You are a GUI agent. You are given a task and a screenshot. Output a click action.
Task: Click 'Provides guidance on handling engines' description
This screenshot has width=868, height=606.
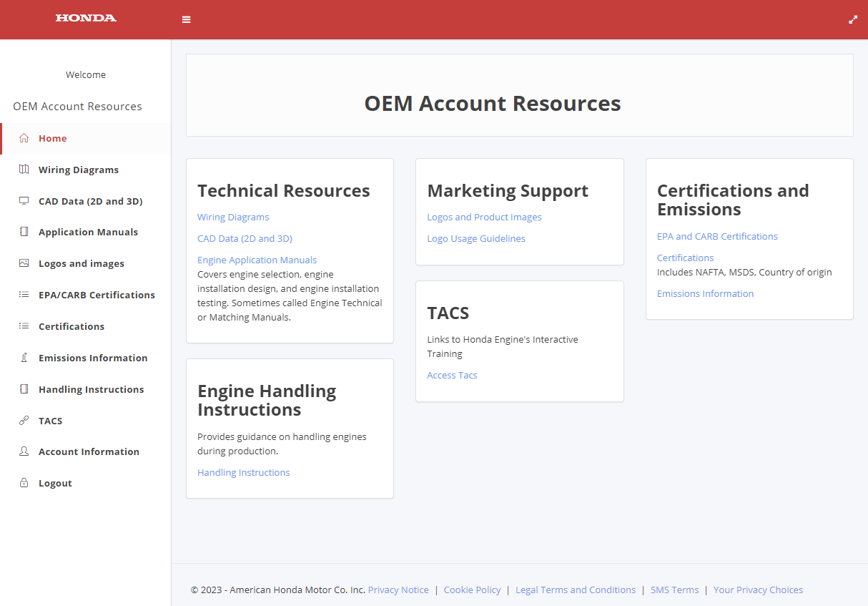point(282,444)
